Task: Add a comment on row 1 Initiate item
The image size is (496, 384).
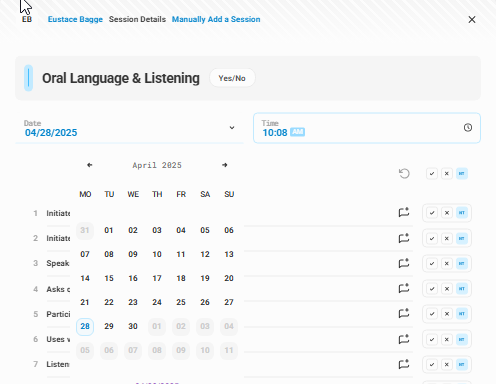Action: pos(404,212)
